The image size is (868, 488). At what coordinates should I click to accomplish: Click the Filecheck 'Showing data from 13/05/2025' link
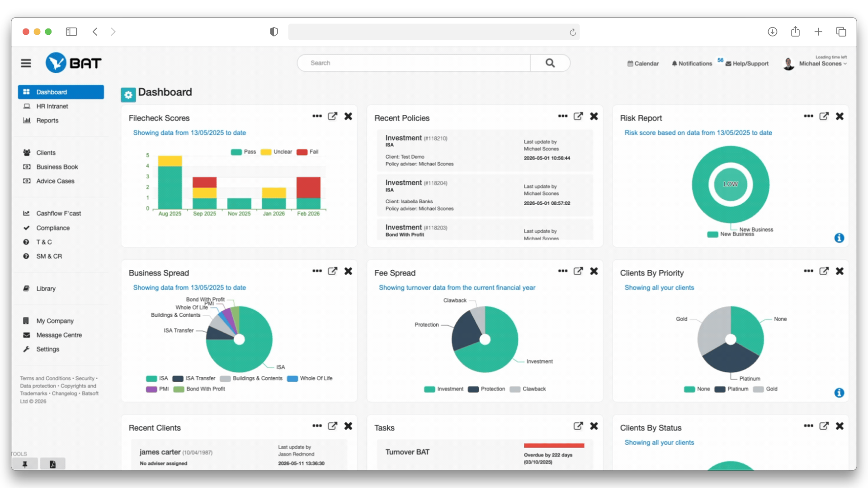[x=189, y=133]
